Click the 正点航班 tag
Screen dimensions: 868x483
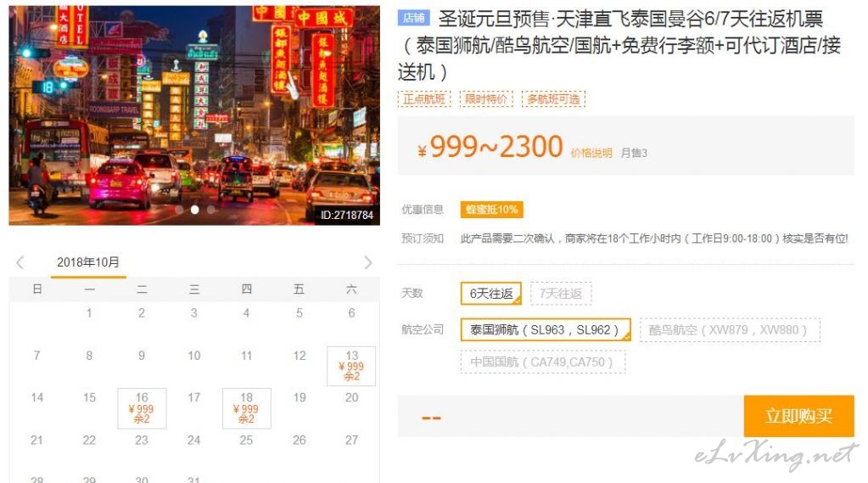[x=424, y=99]
